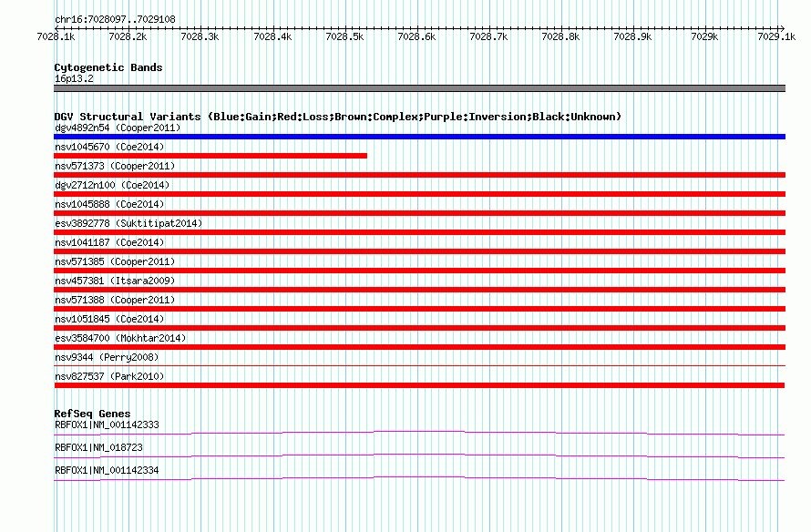811x532 pixels.
Task: Click the RBFOX1|NM_001142333 gene label
Action: pyautogui.click(x=107, y=425)
